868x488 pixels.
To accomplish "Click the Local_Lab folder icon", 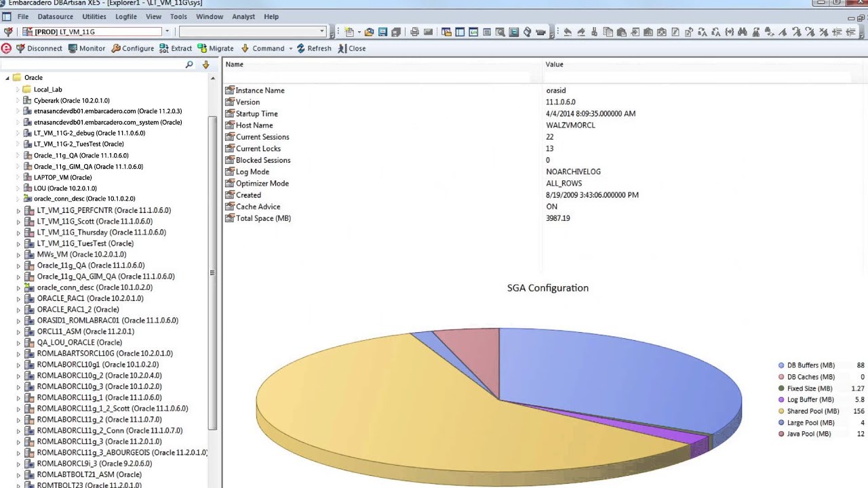I will click(27, 89).
